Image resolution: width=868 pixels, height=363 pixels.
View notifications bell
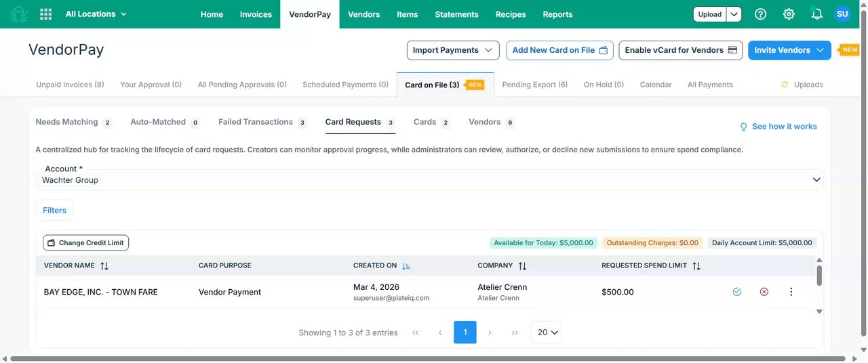coord(816,14)
